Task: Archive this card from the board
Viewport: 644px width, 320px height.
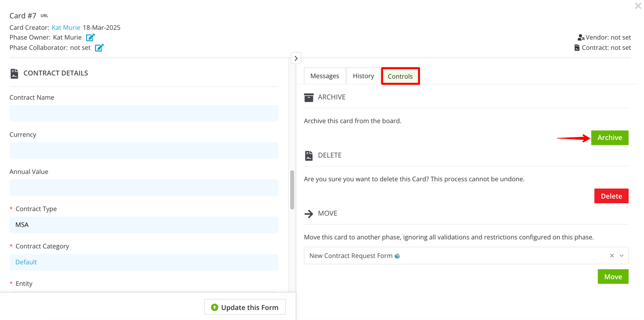Action: pyautogui.click(x=609, y=137)
